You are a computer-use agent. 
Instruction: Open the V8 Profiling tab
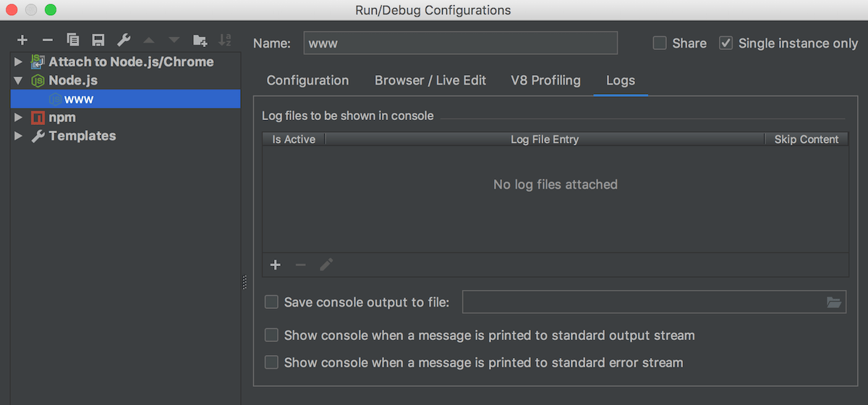click(545, 80)
